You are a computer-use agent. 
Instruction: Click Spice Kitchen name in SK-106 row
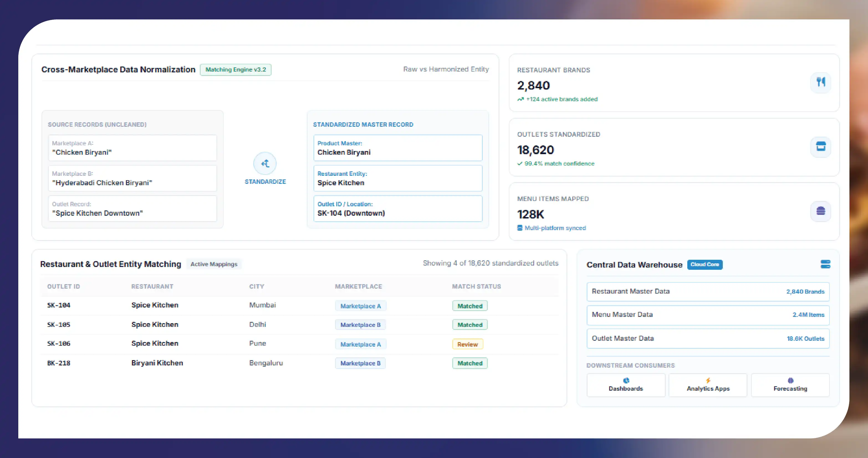coord(155,343)
